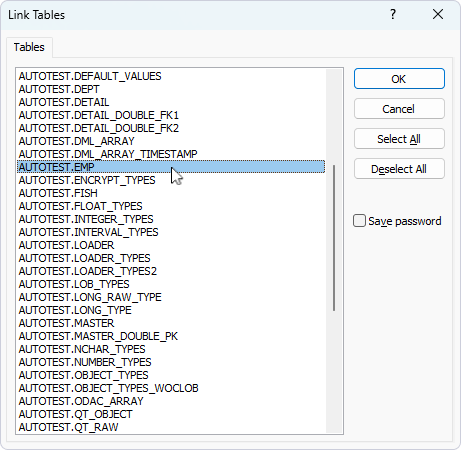Screen dimensions: 461x450
Task: Select the AUTOTEST.LOADER row
Action: pyautogui.click(x=171, y=245)
